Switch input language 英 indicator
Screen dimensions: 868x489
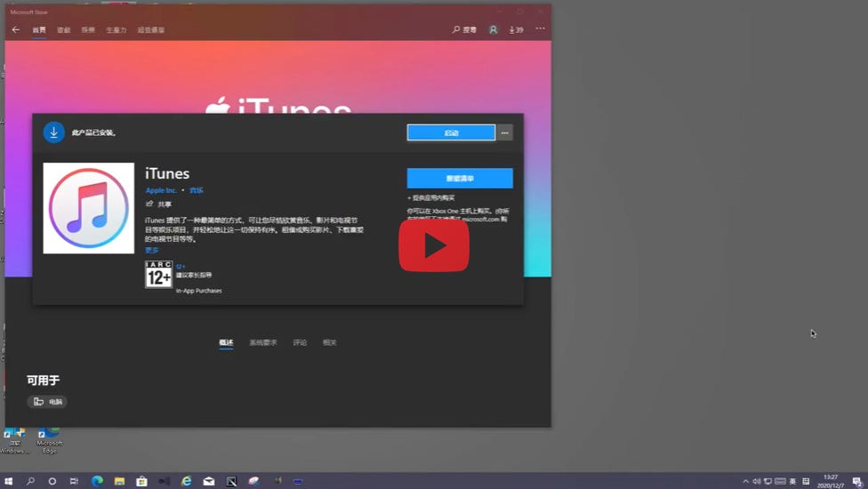pos(792,481)
